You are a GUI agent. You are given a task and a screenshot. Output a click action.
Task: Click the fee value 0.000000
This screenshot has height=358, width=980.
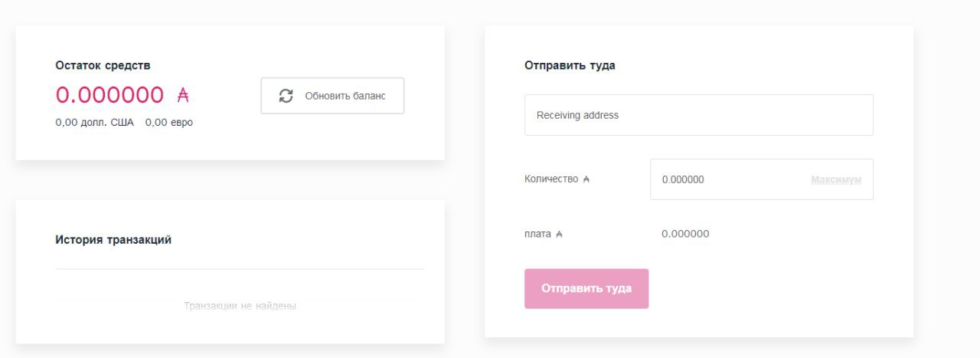tap(685, 234)
